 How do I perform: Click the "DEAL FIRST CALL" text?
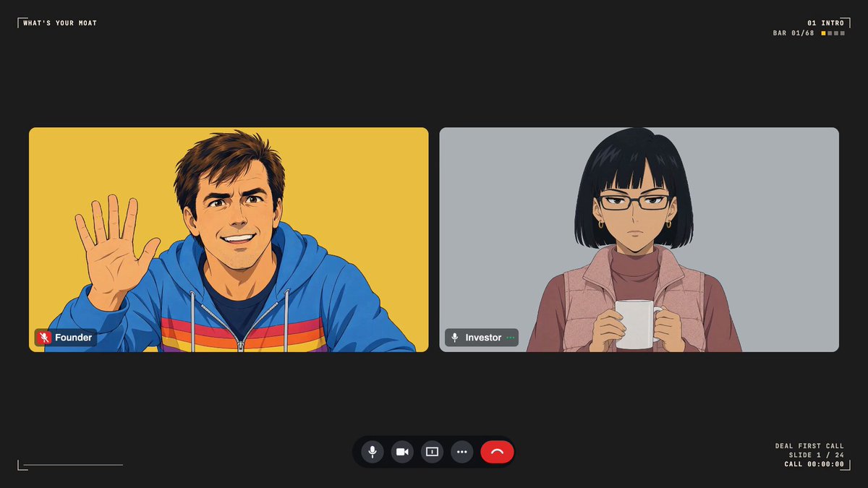[x=809, y=446]
